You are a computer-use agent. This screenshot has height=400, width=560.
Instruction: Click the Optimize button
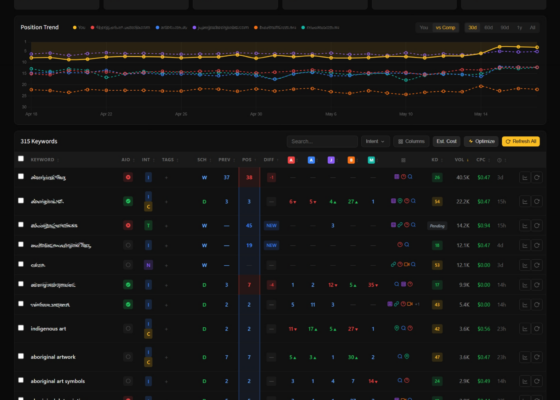coord(481,141)
